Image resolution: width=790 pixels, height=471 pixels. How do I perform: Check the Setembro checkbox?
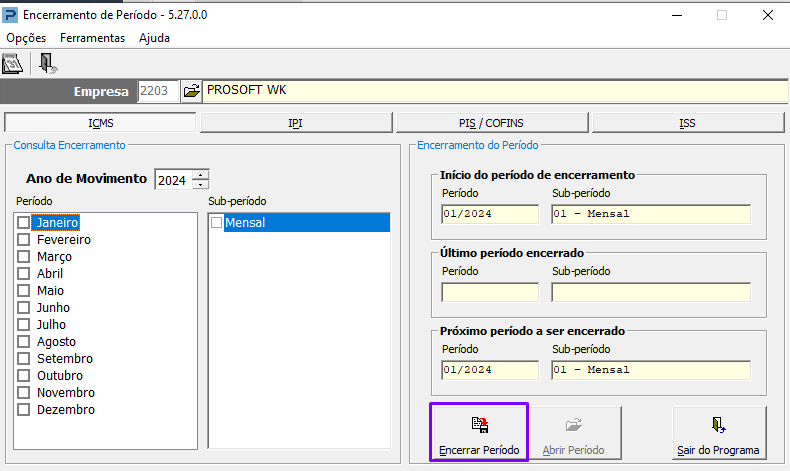pyautogui.click(x=23, y=359)
